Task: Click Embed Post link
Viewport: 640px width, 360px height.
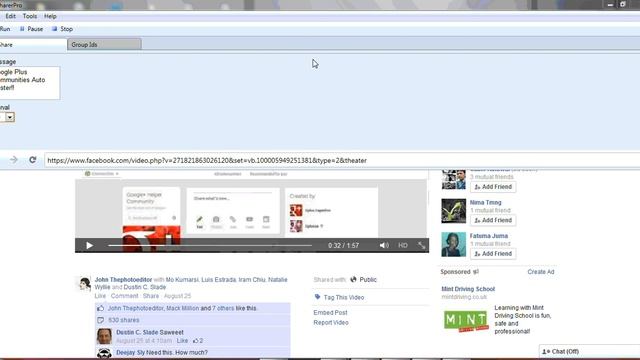Action: coord(330,313)
